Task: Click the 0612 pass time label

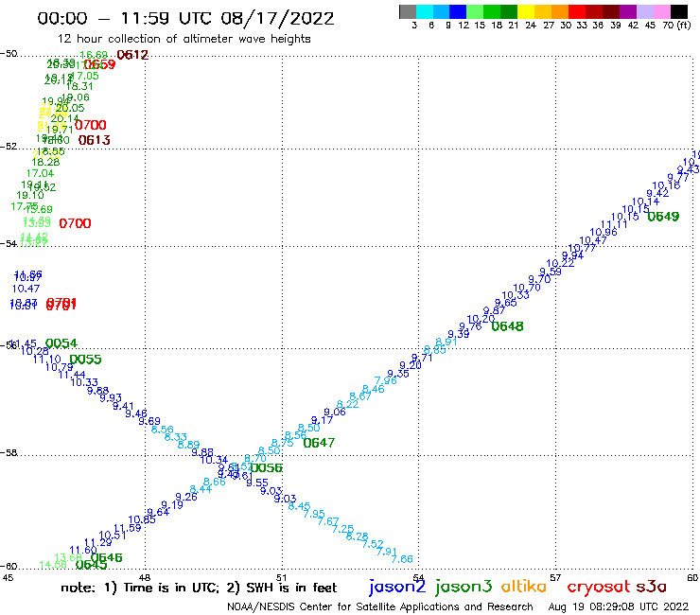Action: coord(132,55)
